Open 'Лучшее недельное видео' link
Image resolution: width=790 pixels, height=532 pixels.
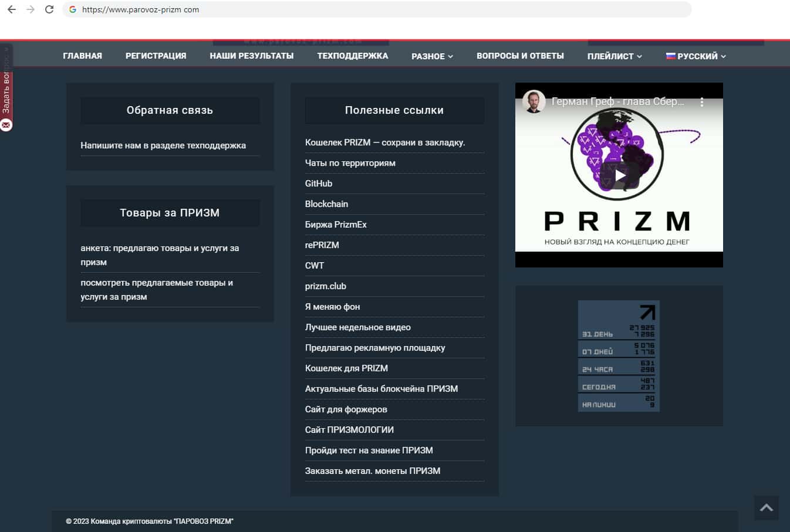[358, 327]
